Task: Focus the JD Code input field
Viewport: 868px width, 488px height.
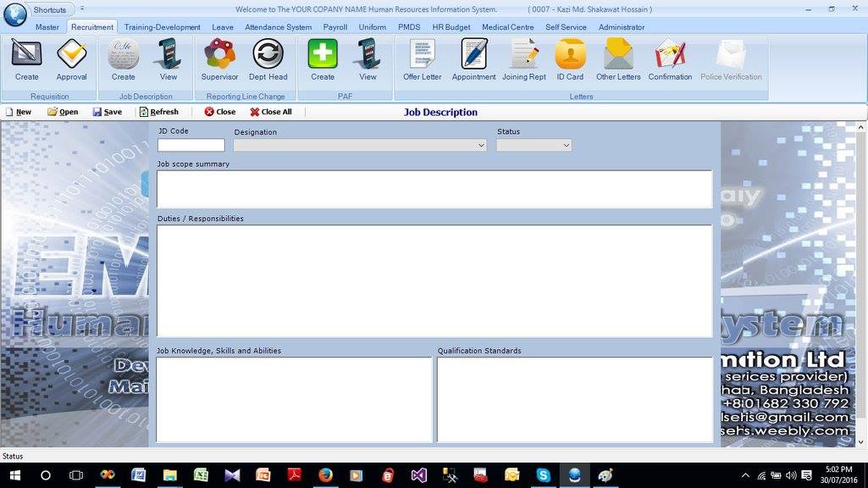Action: click(191, 145)
